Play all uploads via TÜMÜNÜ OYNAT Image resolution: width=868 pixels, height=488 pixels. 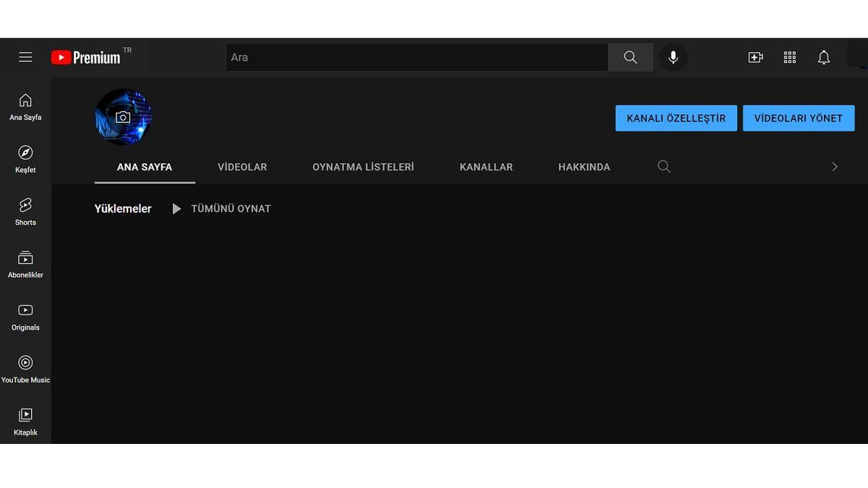(231, 208)
